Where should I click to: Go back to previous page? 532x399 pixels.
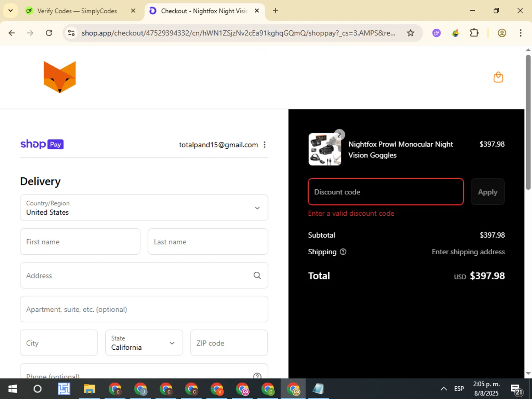tap(12, 33)
